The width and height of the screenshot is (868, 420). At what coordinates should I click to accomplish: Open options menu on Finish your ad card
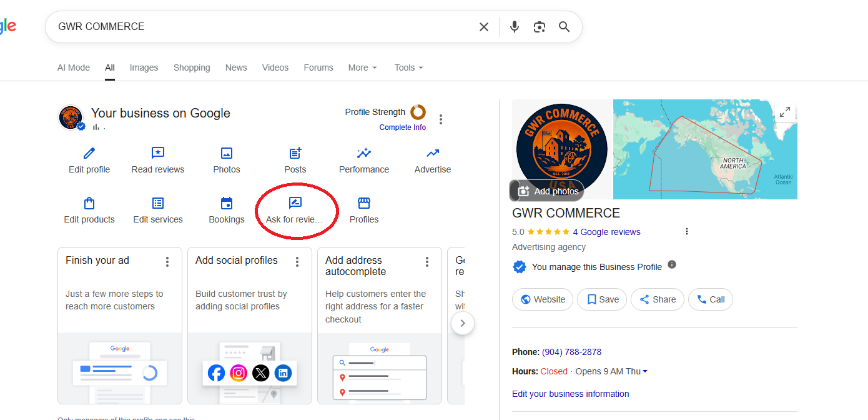tap(167, 262)
